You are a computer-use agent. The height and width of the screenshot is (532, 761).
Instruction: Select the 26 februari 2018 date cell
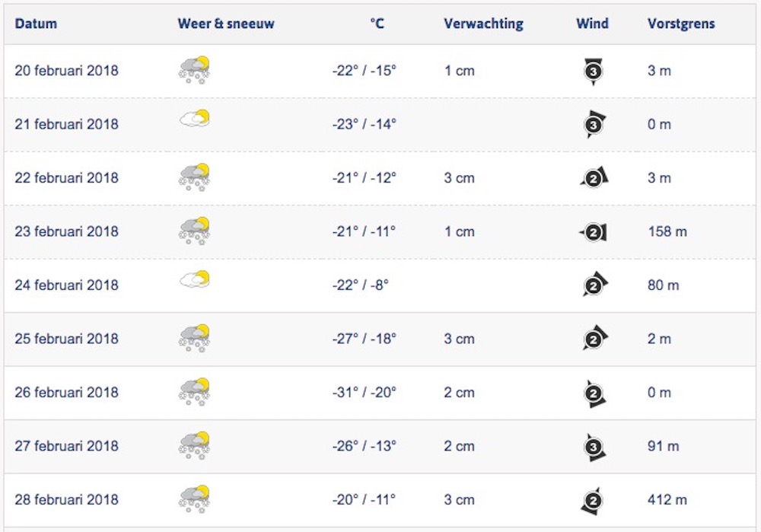[x=66, y=393]
